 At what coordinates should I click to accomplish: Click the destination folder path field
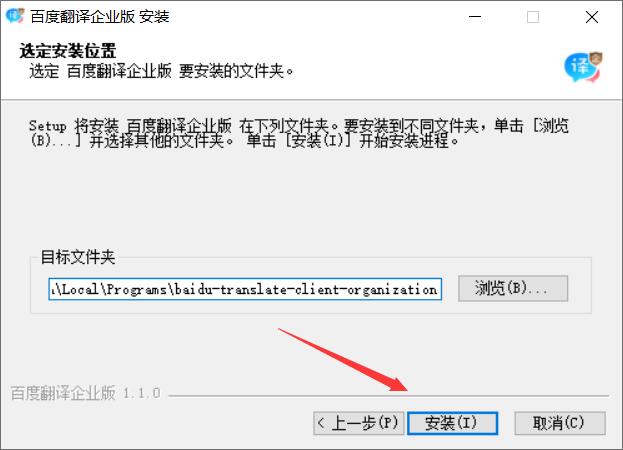tap(245, 289)
